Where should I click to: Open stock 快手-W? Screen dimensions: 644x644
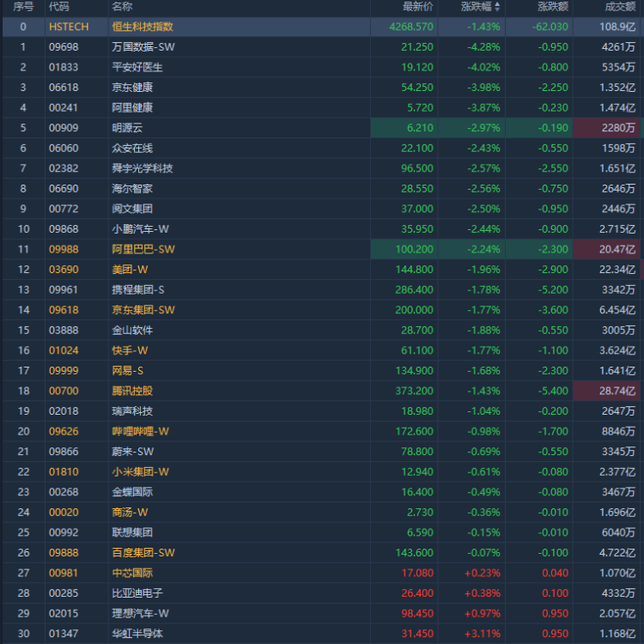click(130, 350)
